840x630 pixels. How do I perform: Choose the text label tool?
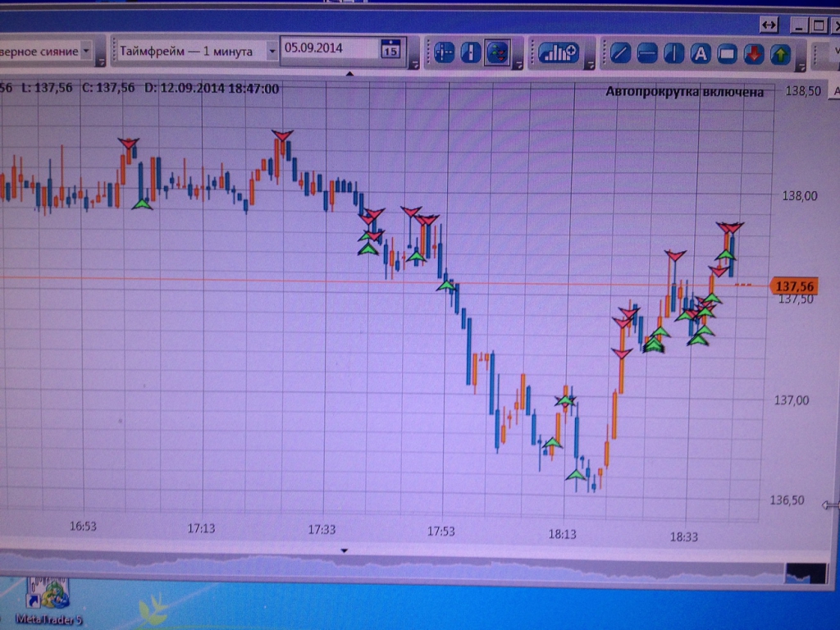(700, 54)
